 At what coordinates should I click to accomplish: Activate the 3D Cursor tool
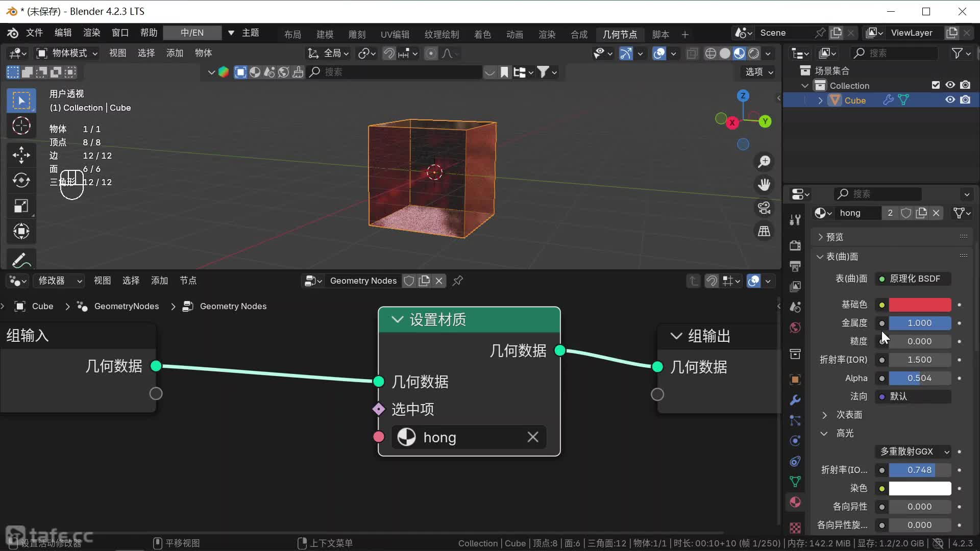click(21, 126)
